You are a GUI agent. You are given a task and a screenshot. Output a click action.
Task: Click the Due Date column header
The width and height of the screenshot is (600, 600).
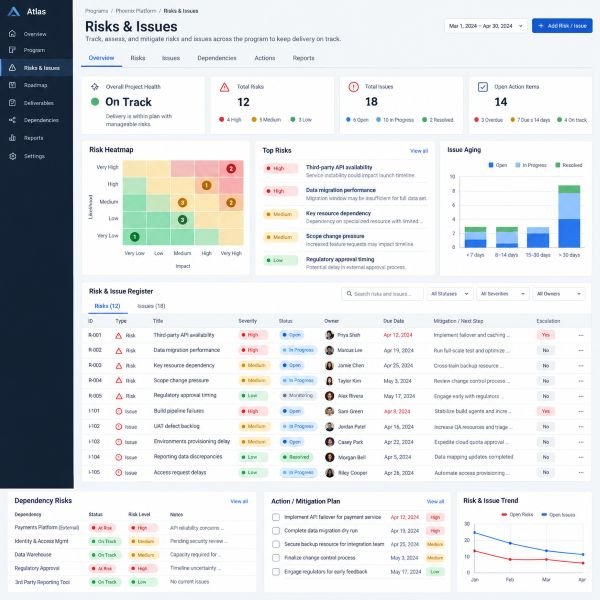(x=393, y=321)
